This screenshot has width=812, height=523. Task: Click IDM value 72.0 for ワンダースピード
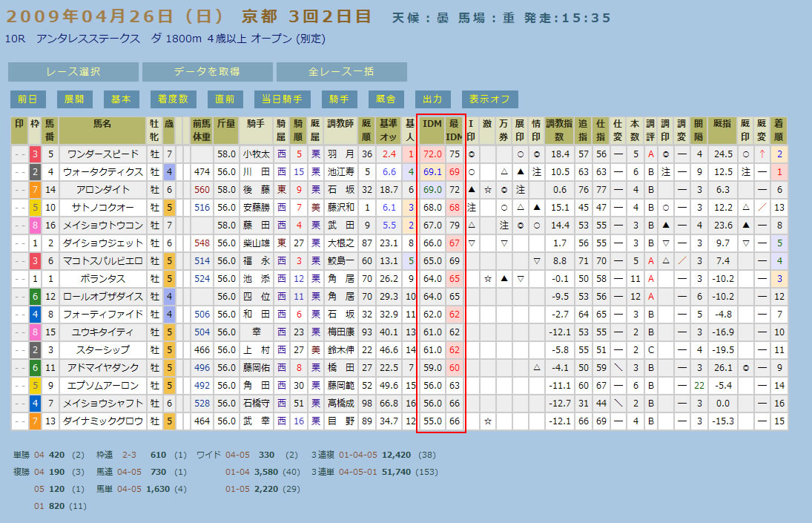[x=432, y=154]
